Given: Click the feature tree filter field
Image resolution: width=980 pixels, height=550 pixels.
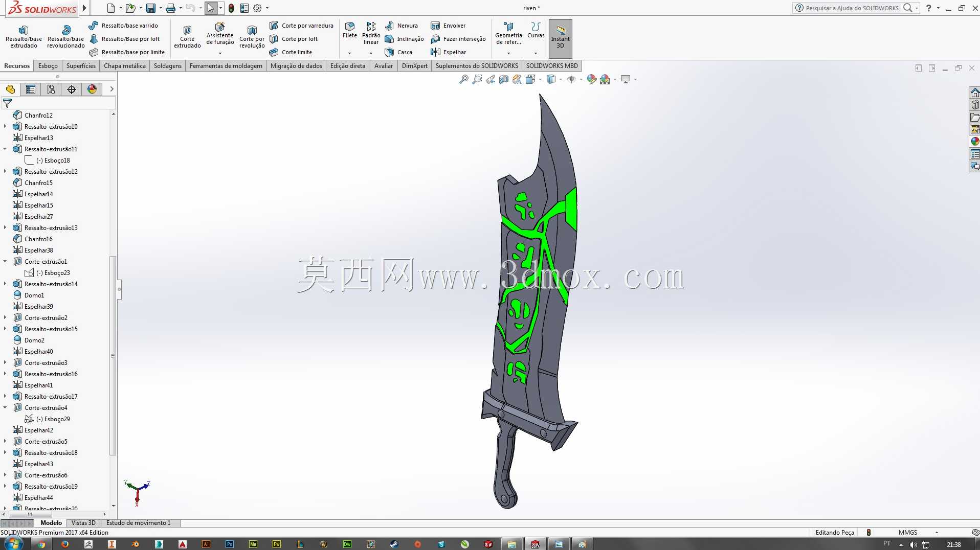Looking at the screenshot, I should click(58, 103).
